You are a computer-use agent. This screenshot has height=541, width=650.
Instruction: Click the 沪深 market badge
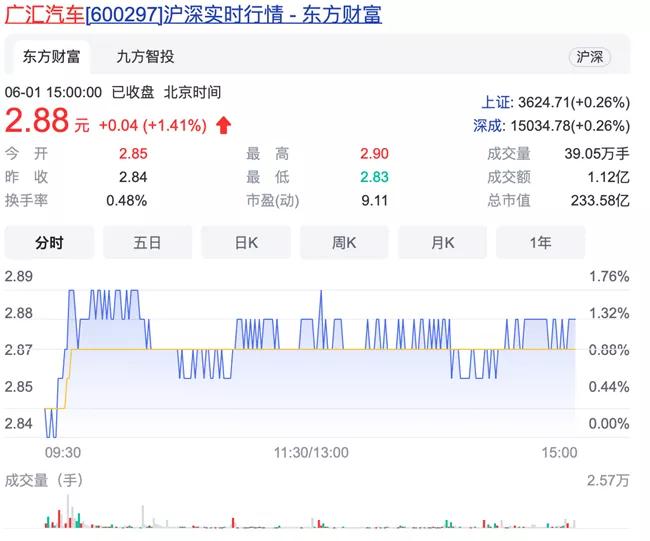[x=589, y=57]
